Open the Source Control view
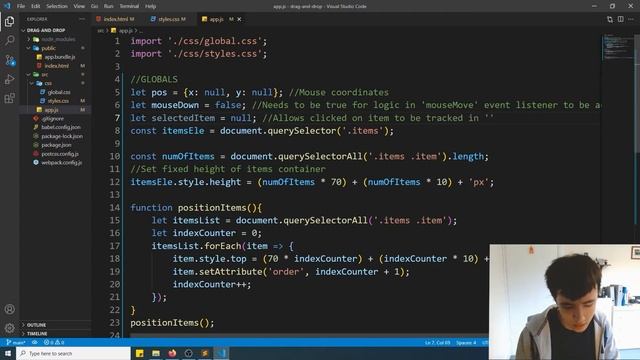 [9, 60]
